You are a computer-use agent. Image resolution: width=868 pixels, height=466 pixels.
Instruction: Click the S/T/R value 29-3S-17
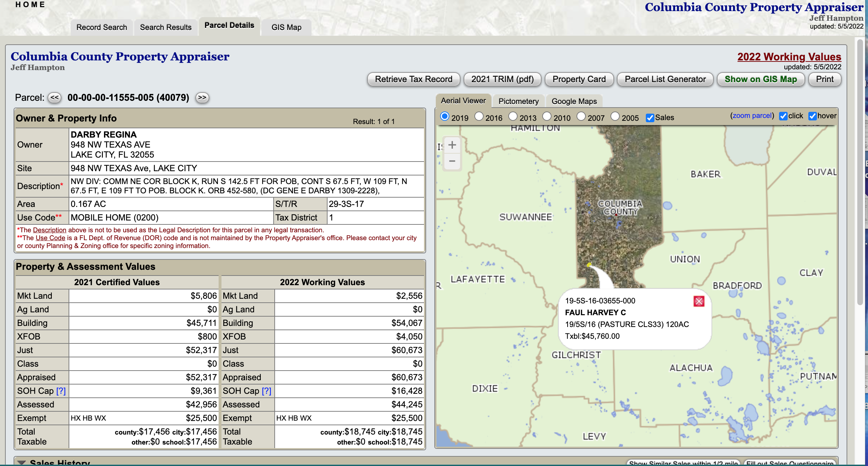pos(346,204)
